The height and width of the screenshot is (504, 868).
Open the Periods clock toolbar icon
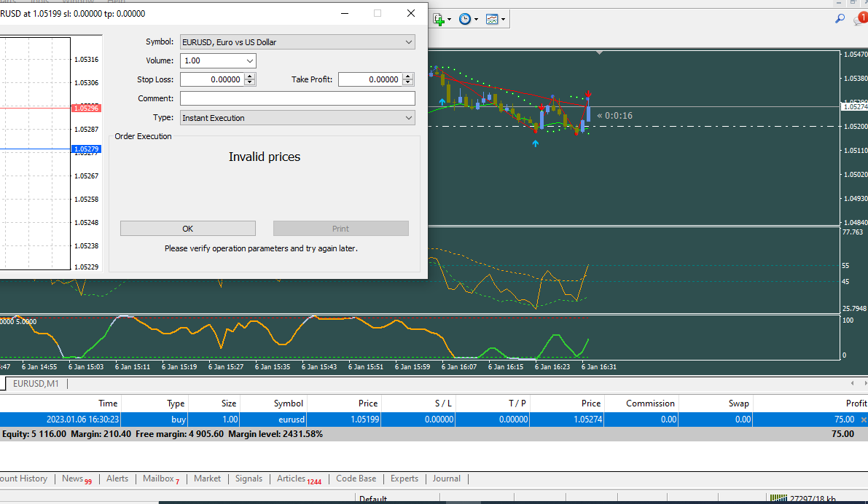point(465,20)
